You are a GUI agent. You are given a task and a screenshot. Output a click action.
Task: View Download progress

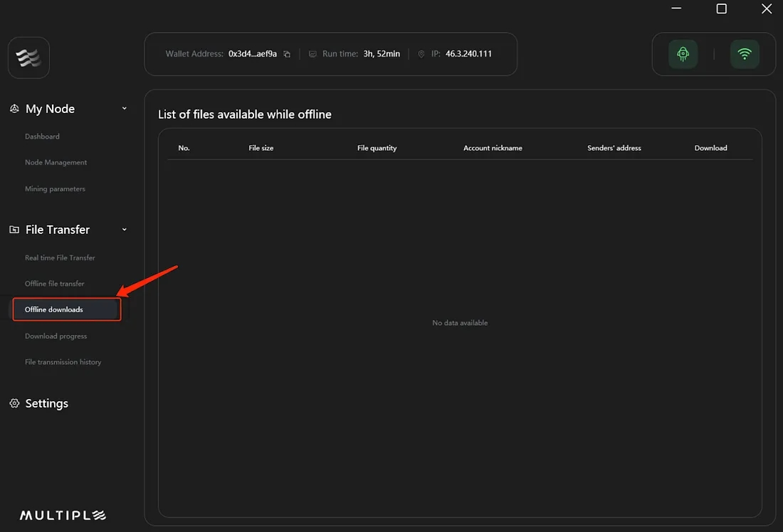(56, 336)
